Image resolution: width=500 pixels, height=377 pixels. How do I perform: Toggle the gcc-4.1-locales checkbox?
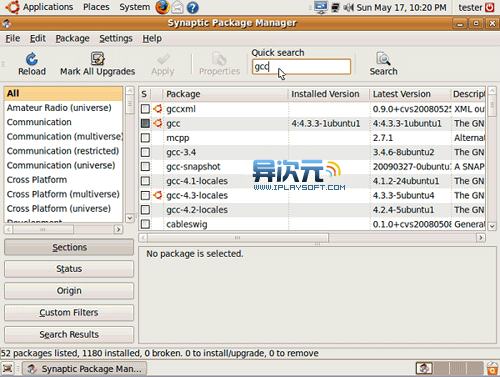tap(145, 181)
